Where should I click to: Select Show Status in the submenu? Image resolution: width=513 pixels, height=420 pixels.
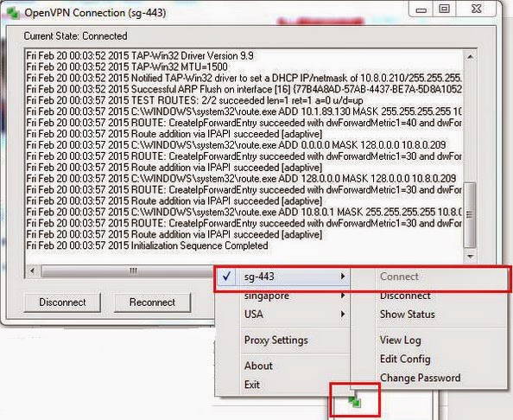(x=408, y=315)
